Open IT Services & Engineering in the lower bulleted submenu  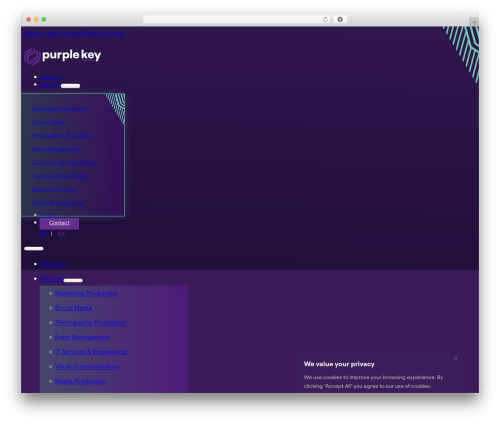tap(91, 352)
